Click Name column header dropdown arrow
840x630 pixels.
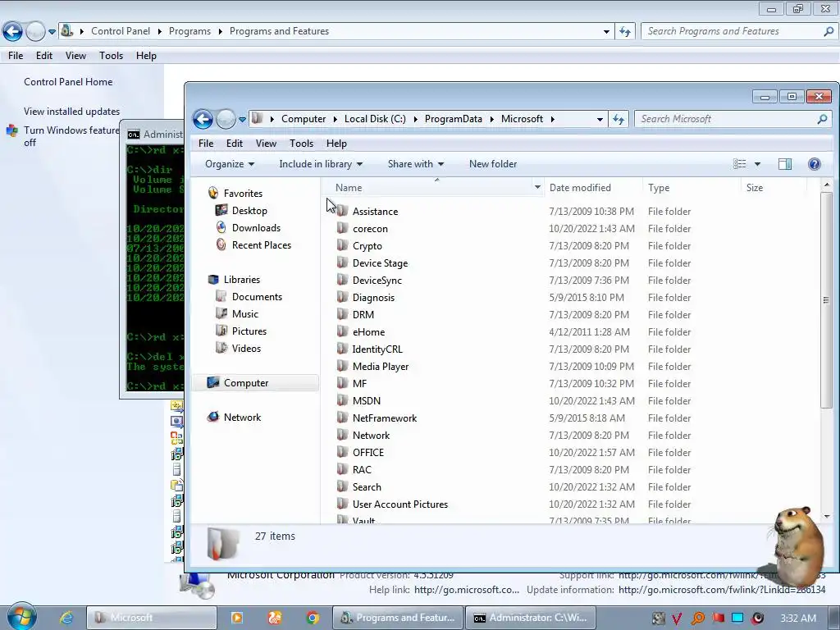click(x=536, y=187)
